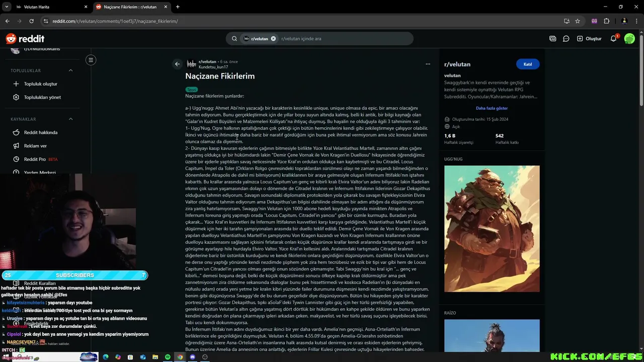
Task: Collapse the TOPLULUKLAR section
Action: [x=70, y=70]
